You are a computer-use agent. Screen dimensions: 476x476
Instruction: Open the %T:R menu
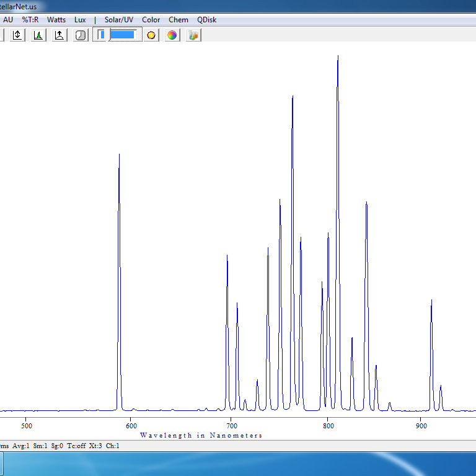pyautogui.click(x=30, y=20)
